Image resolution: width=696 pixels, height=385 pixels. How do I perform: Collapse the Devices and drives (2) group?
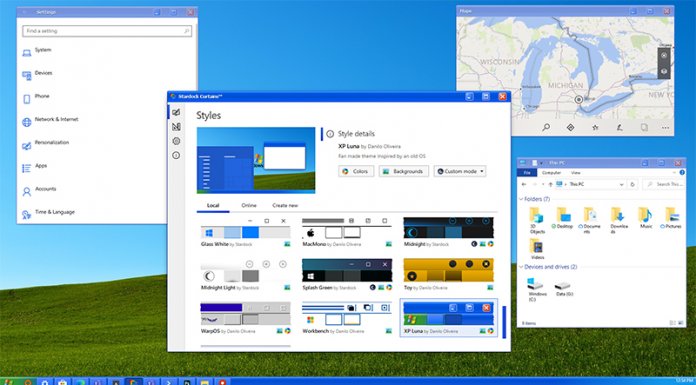coord(521,267)
